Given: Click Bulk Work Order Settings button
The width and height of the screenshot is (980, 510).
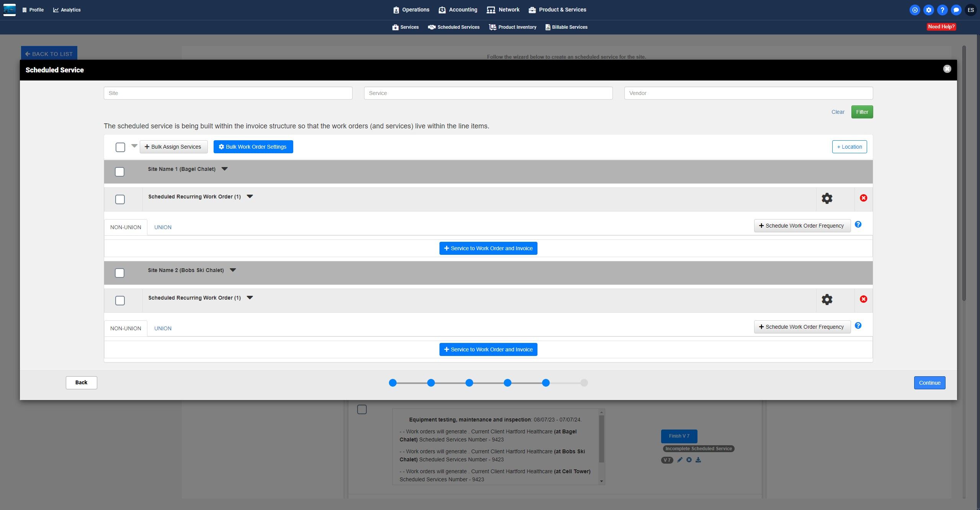Looking at the screenshot, I should click(253, 147).
